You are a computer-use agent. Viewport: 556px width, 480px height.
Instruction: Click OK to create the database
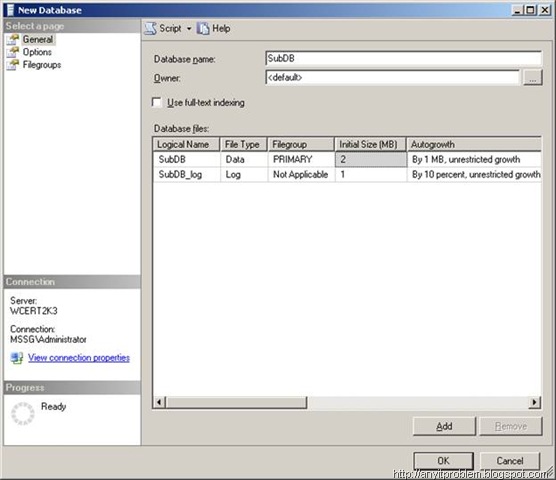443,461
